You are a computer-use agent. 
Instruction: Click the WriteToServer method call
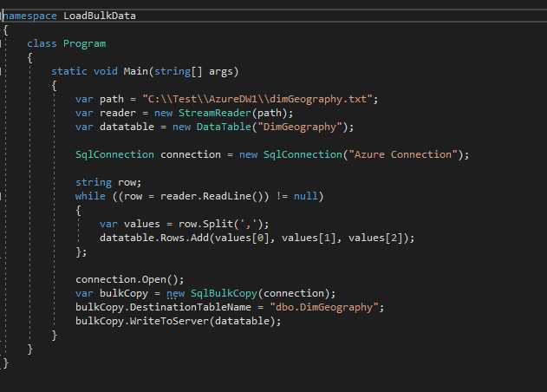[x=169, y=321]
